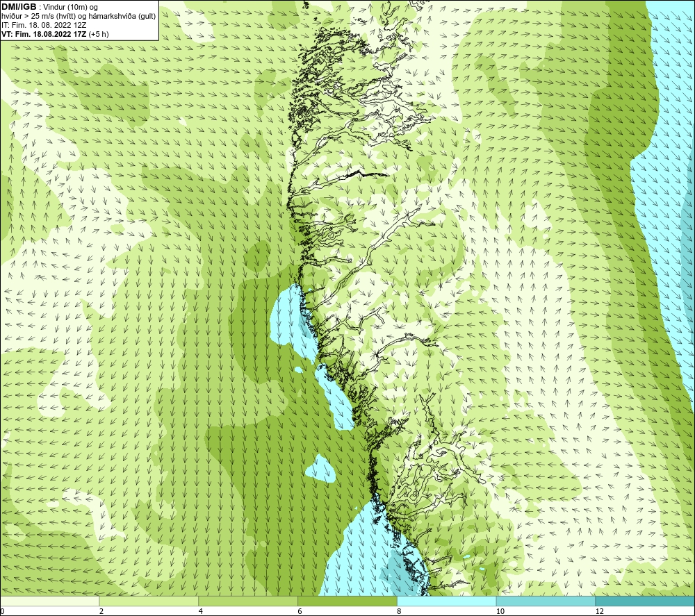Click the color band above 12 m/s
The image size is (695, 616).
tap(646, 601)
